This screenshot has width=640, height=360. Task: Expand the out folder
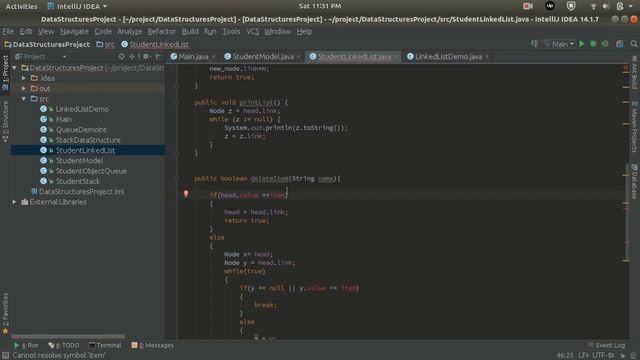point(24,88)
